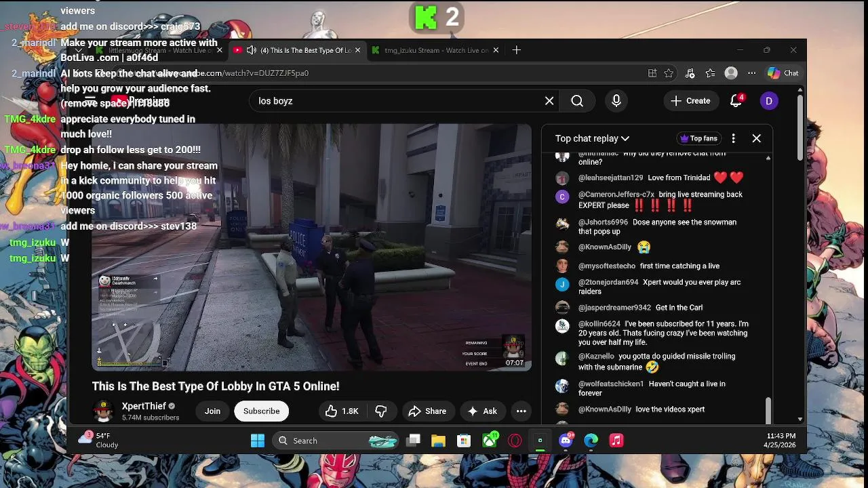
Task: Open File Explorer from taskbar
Action: (x=438, y=441)
